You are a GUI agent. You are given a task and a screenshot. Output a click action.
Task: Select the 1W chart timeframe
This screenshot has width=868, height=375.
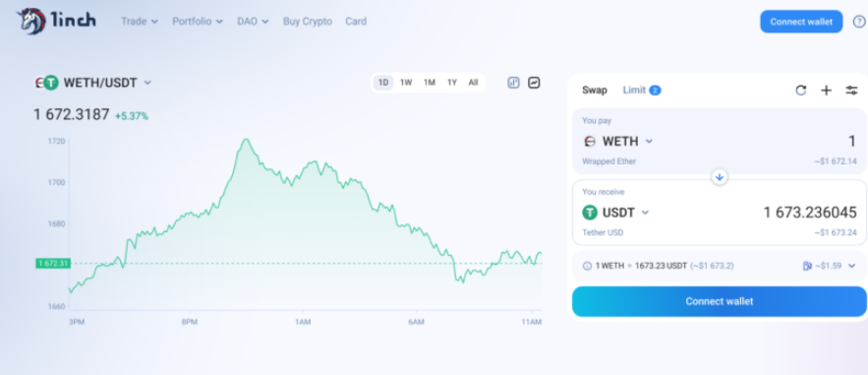click(406, 83)
